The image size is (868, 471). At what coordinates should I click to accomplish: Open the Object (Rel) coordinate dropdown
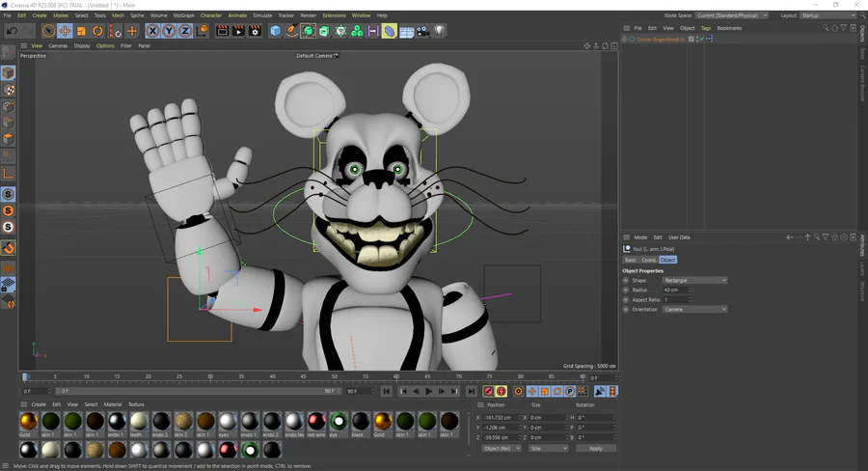[x=502, y=448]
